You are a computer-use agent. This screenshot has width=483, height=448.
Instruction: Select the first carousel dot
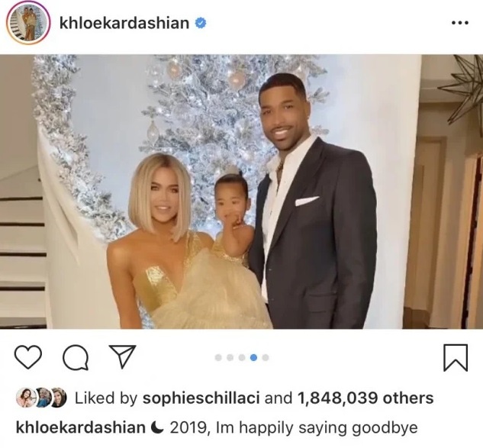(x=218, y=358)
